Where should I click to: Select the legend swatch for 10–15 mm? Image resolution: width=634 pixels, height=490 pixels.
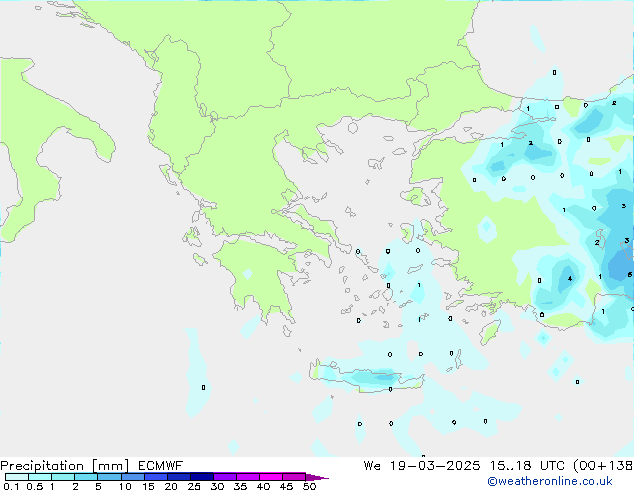(x=132, y=477)
